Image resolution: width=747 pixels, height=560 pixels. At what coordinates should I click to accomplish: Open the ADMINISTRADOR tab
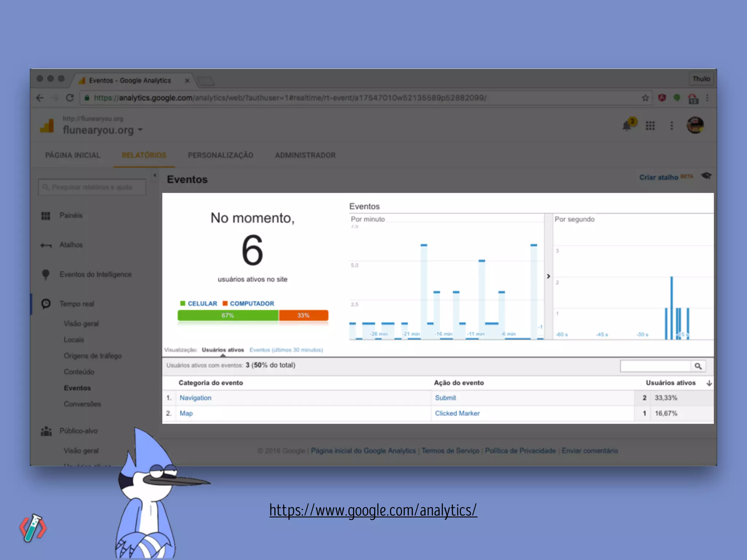[x=305, y=155]
